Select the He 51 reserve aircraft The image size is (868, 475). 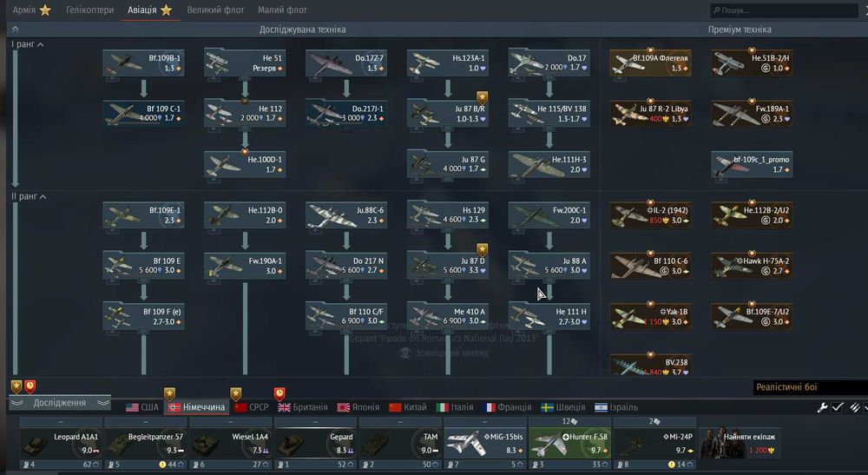(245, 63)
